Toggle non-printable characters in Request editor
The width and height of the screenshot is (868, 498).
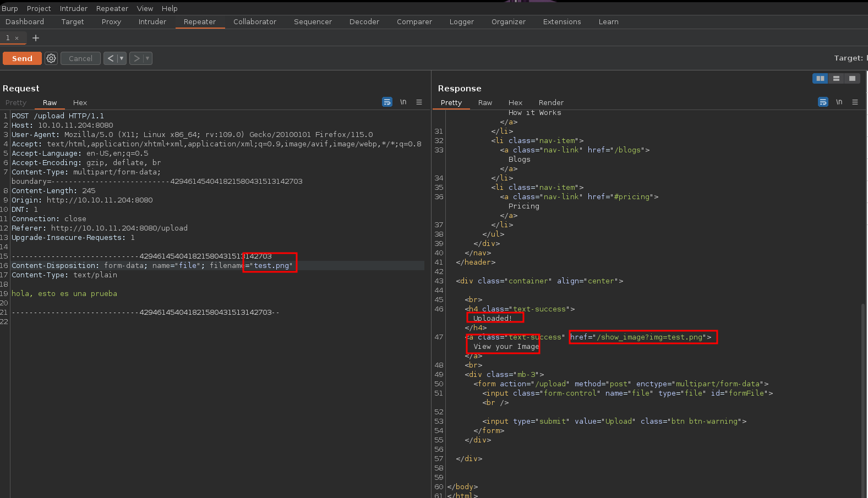[403, 102]
